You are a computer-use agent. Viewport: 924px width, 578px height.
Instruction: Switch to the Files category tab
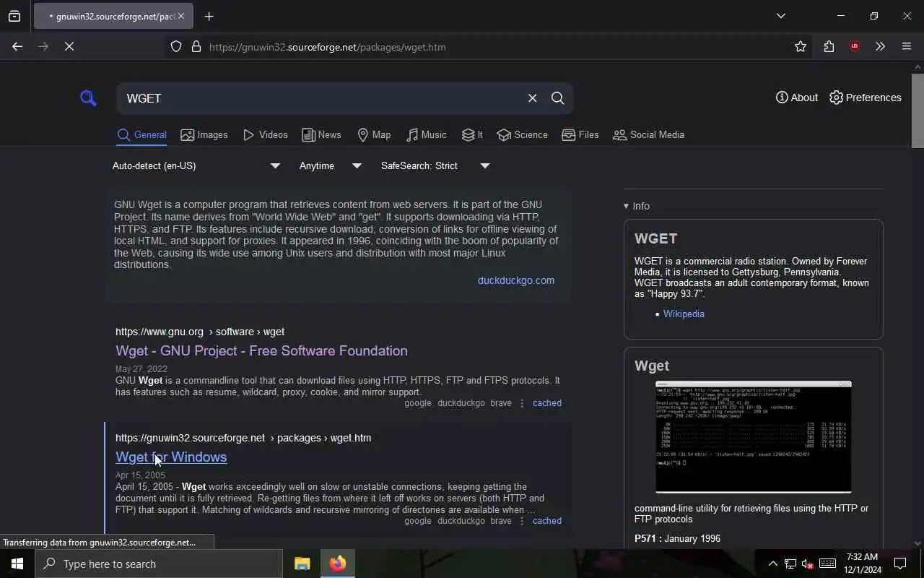tap(580, 135)
